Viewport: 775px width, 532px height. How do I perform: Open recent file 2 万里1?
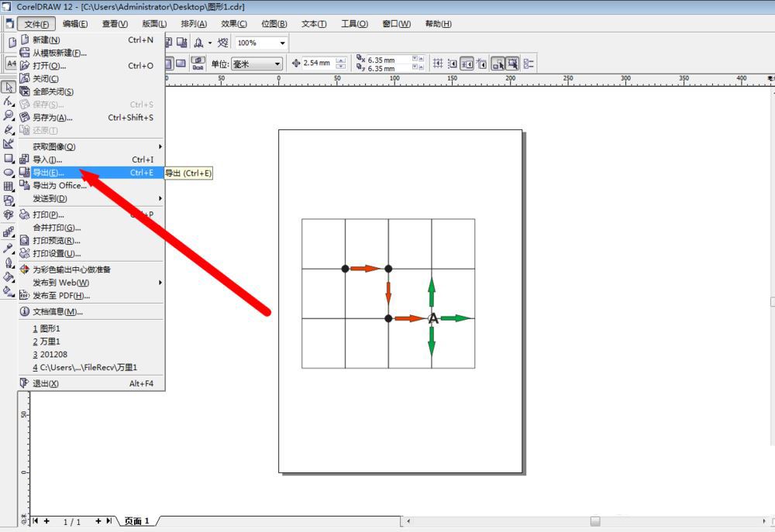(x=46, y=342)
